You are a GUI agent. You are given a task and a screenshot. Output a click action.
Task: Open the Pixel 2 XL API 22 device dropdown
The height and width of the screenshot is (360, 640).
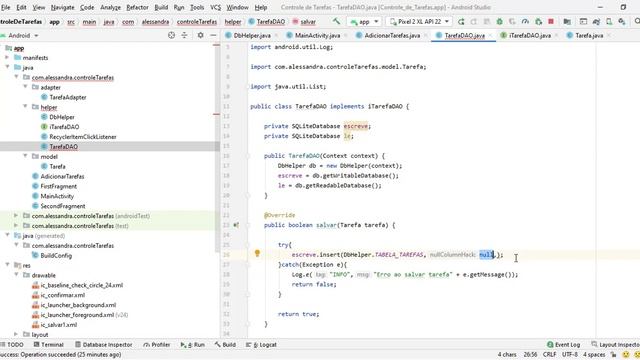419,22
